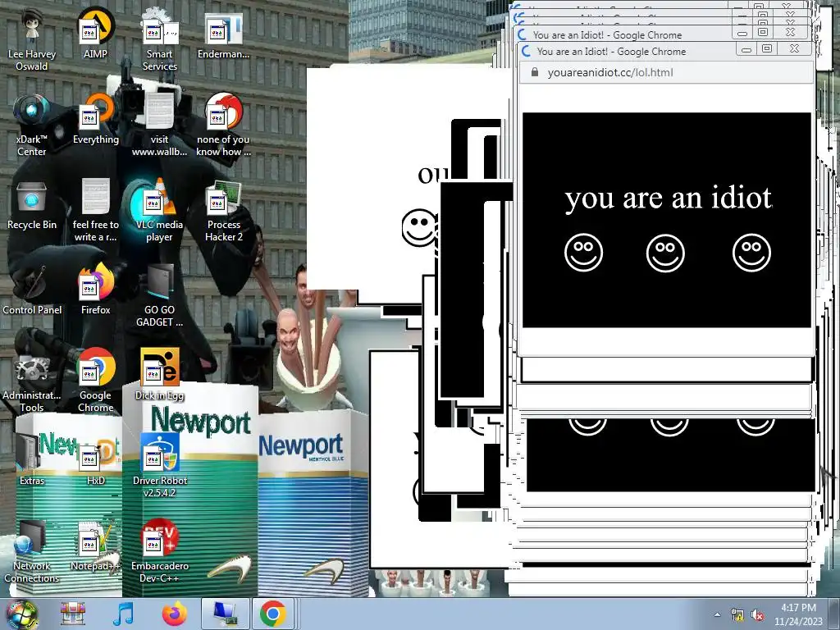Click the right smiley face in front window
Screen dimensions: 840x630
click(x=751, y=253)
